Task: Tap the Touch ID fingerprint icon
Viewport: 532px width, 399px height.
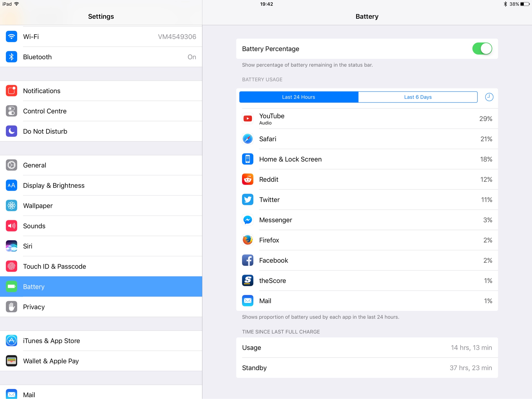Action: (11, 266)
